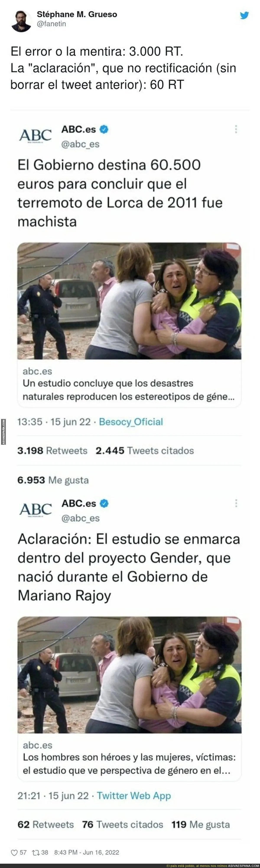Open Stéphane M. Grueso's profile avatar
The height and width of the screenshot is (868, 260).
[x=21, y=21]
